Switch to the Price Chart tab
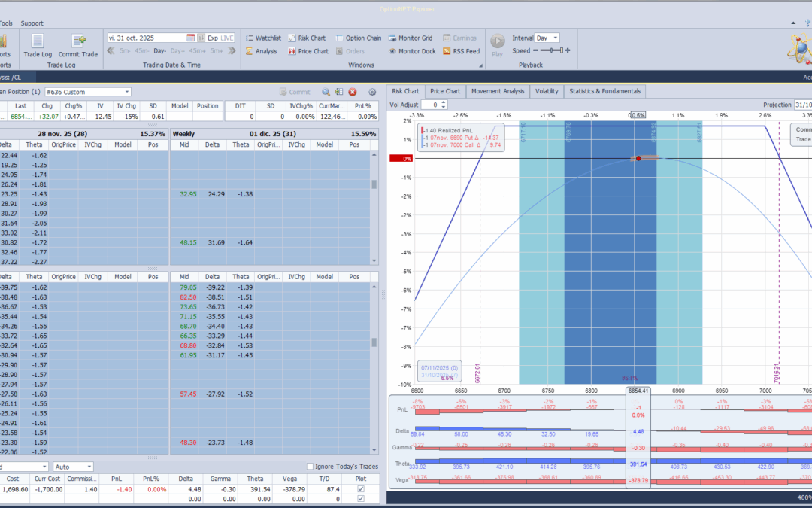 pyautogui.click(x=445, y=91)
